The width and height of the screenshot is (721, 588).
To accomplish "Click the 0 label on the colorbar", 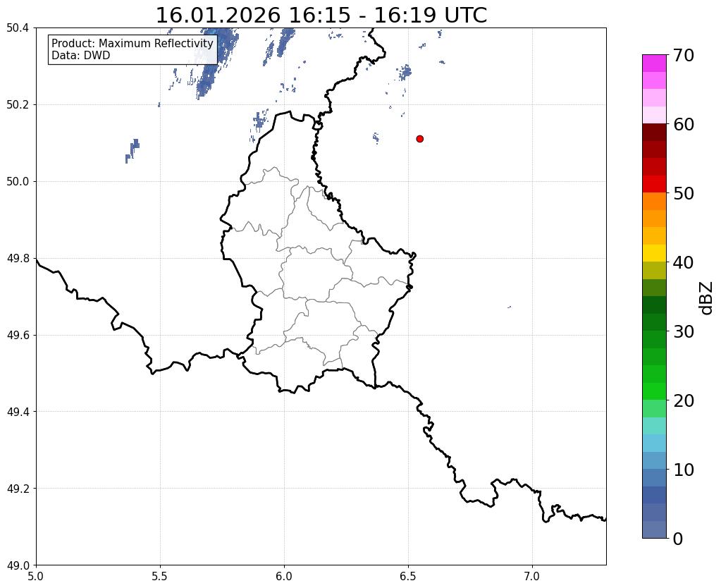I will 678,539.
